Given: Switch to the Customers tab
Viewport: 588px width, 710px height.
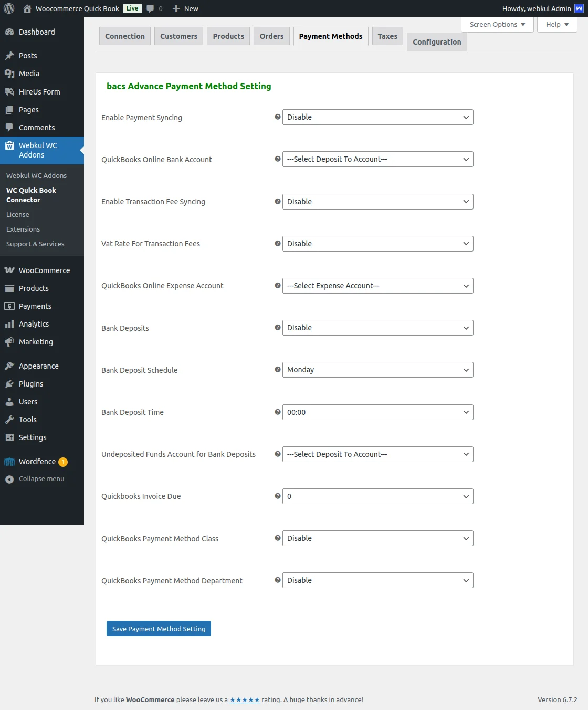Looking at the screenshot, I should [x=178, y=36].
